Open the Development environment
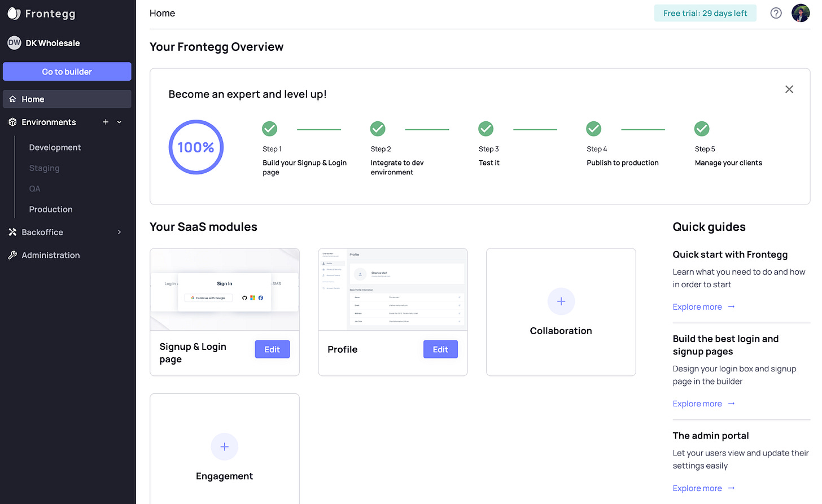The width and height of the screenshot is (822, 504). [x=55, y=147]
